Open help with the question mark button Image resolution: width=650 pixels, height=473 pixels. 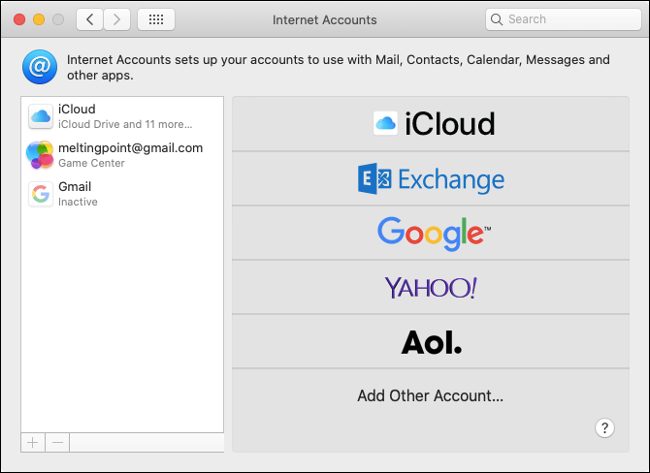[x=605, y=428]
